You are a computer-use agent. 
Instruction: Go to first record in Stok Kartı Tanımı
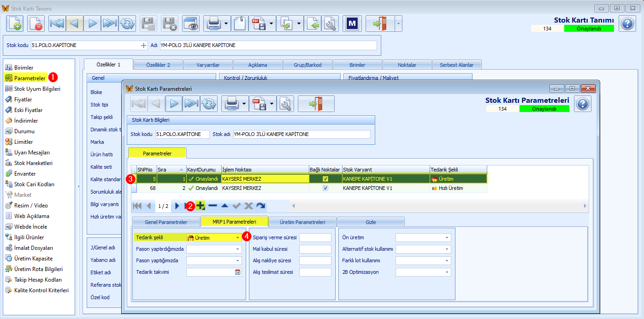click(57, 24)
